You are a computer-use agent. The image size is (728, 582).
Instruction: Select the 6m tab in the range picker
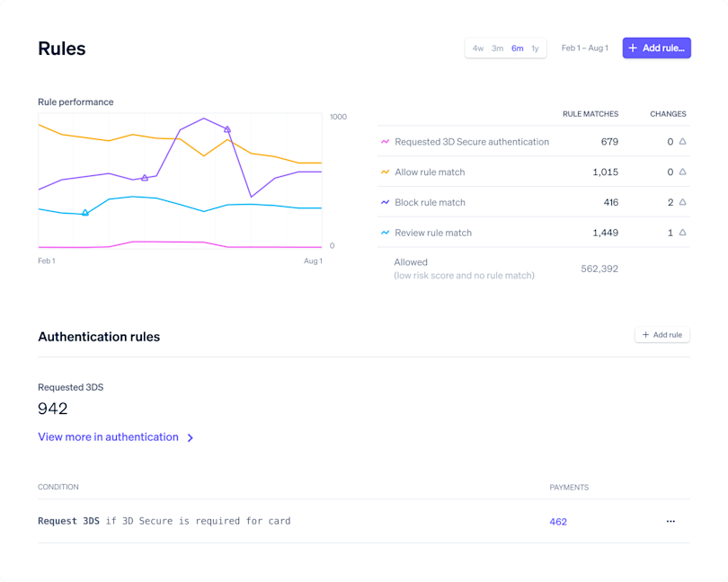point(517,48)
